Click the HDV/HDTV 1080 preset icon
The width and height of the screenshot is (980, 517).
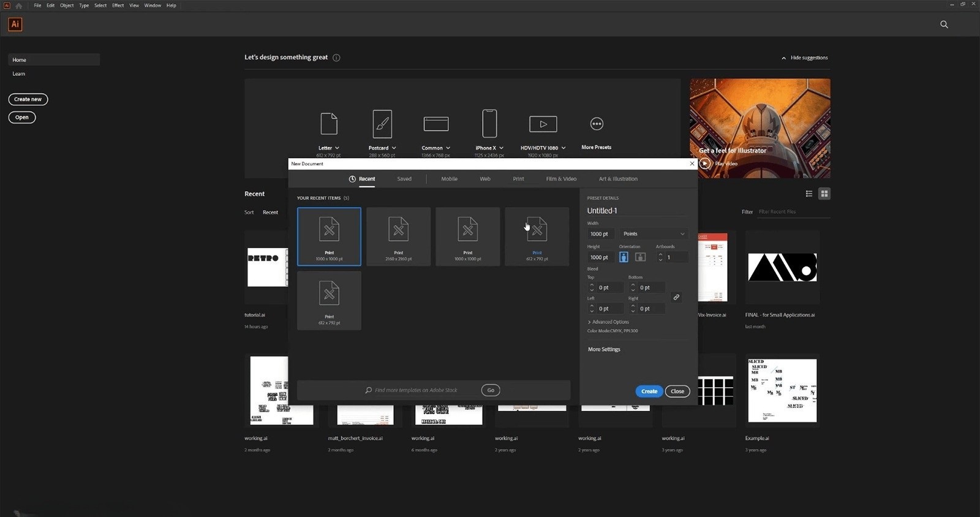click(543, 124)
